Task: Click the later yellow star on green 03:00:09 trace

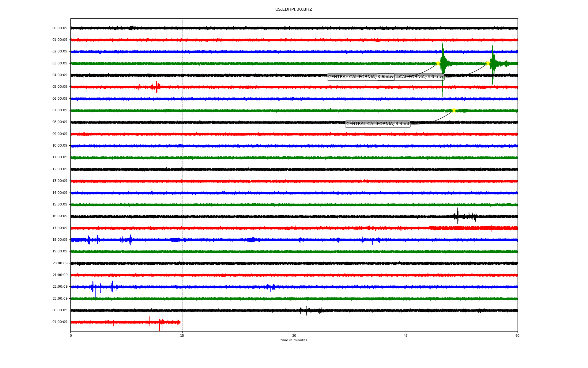Action: (488, 63)
